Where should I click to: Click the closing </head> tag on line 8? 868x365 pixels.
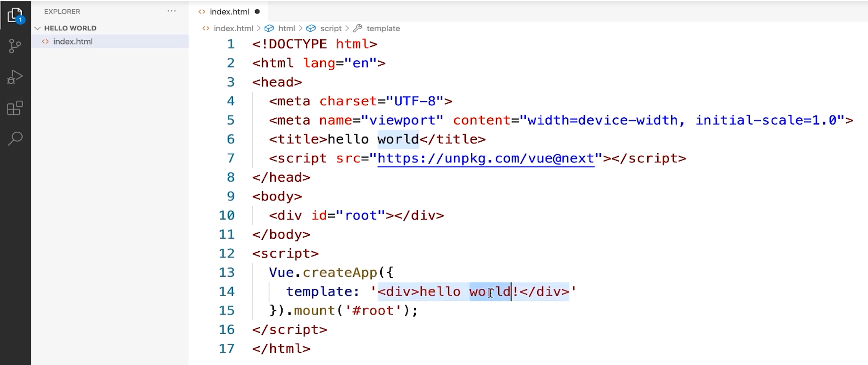click(281, 177)
